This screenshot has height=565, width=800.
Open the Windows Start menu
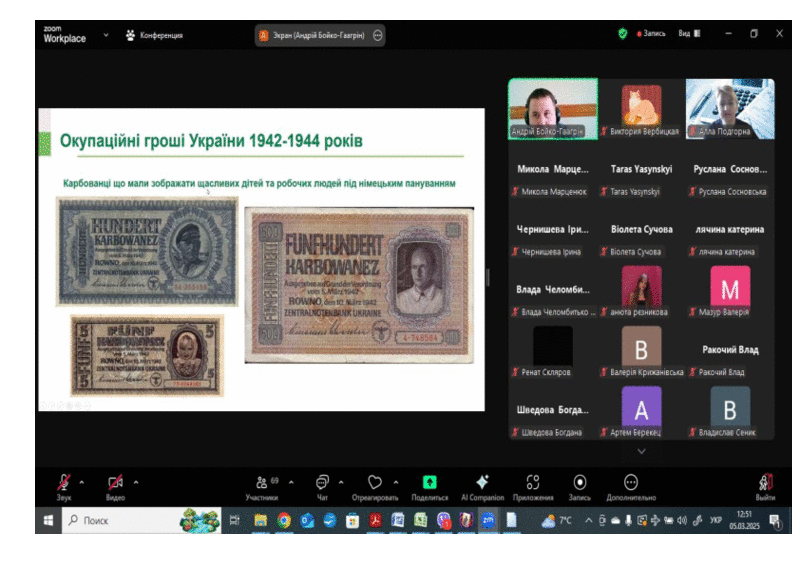(48, 520)
